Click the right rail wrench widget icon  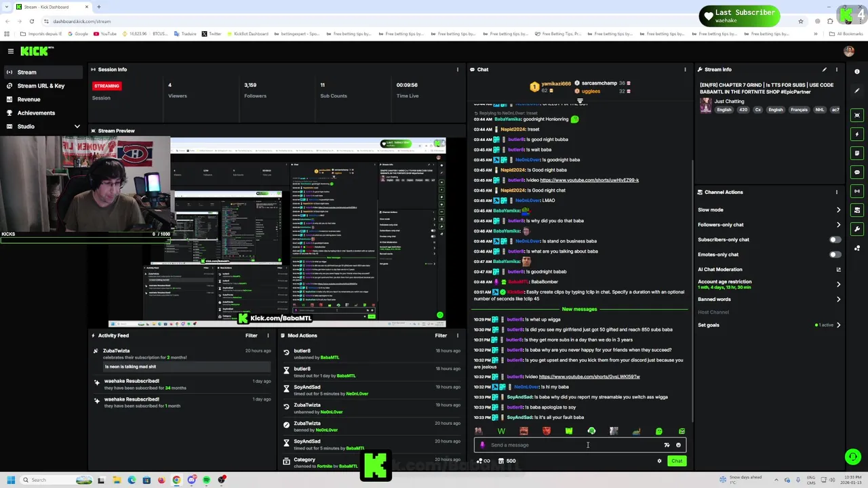(857, 229)
